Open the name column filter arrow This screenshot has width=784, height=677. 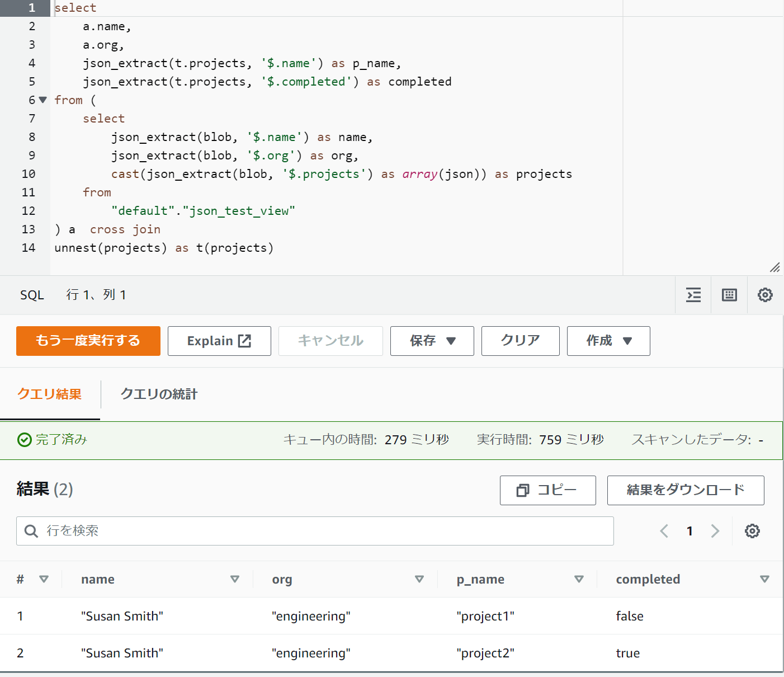(x=235, y=579)
